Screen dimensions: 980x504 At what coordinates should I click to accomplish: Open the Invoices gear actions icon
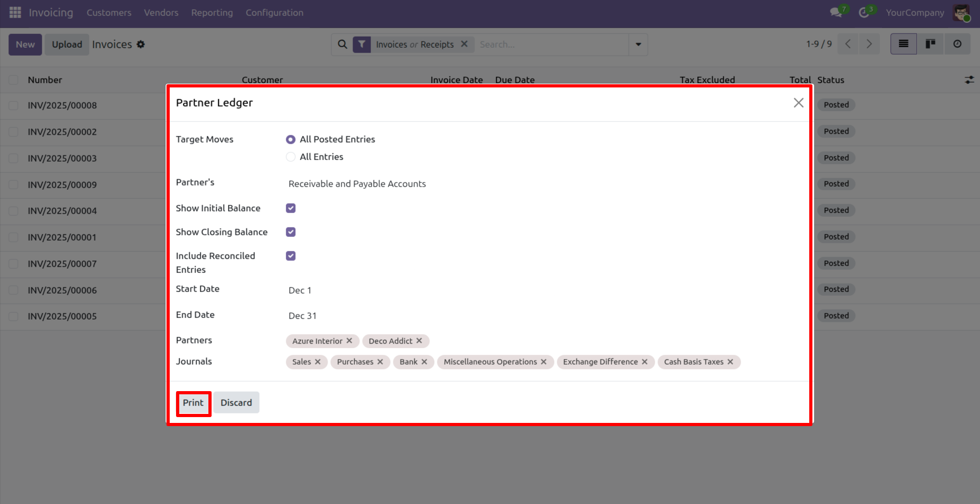point(141,45)
